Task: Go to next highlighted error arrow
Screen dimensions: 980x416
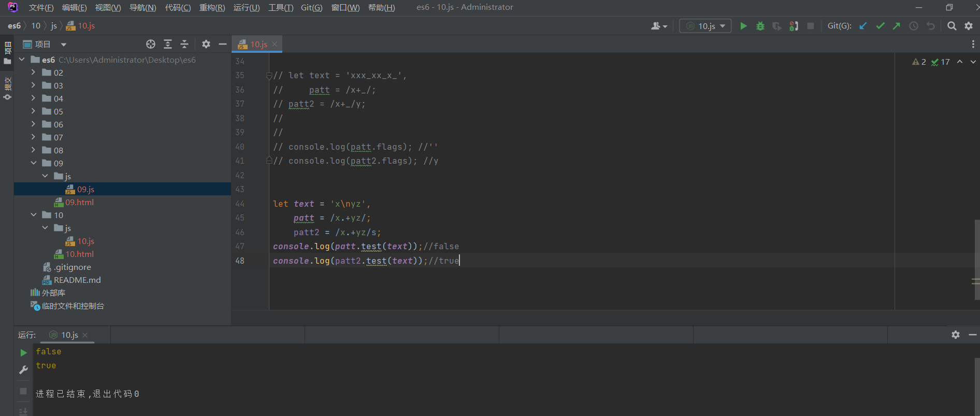Action: pyautogui.click(x=973, y=62)
